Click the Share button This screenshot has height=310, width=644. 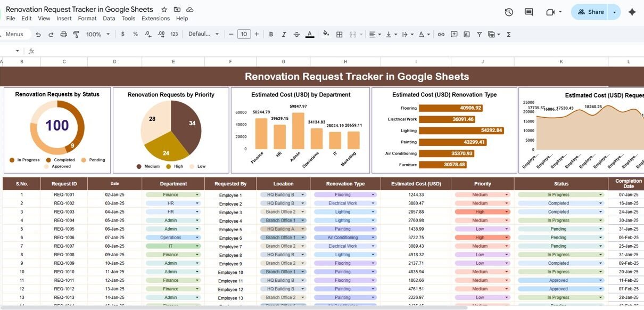coord(590,12)
